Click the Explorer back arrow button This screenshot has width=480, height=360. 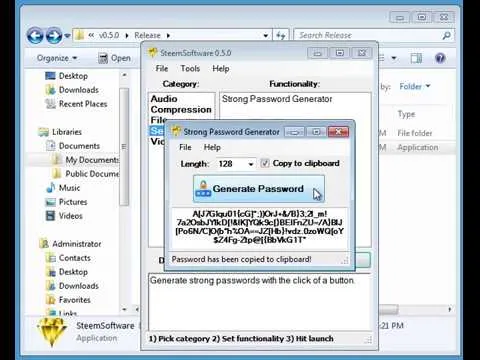pos(35,35)
